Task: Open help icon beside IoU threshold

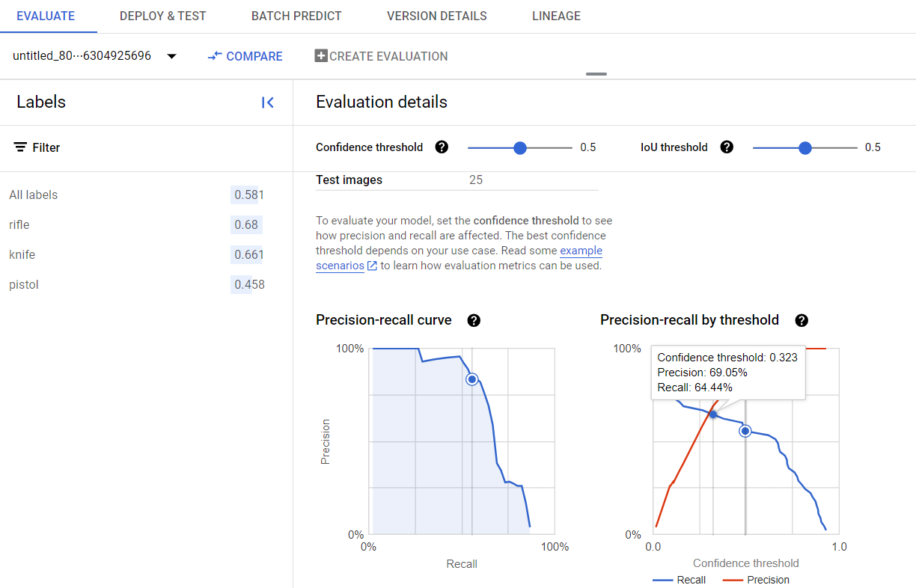Action: [726, 147]
